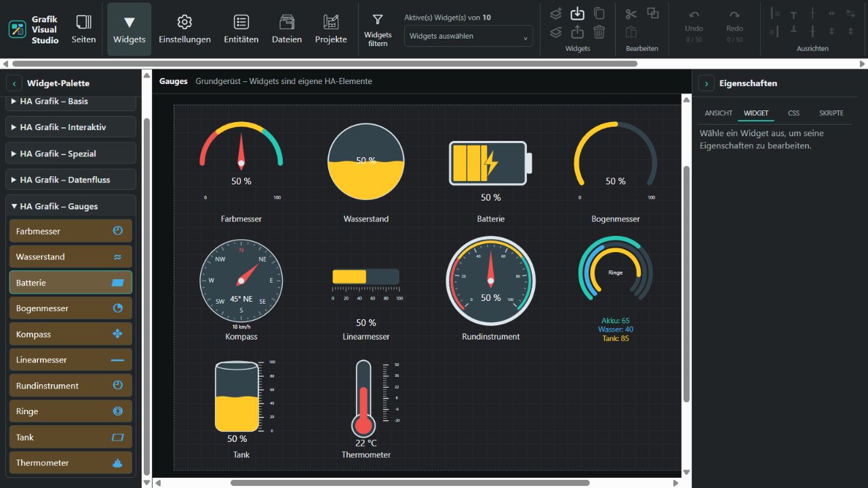Collapse the HA Grafik – Gauges group
868x488 pixels.
coord(71,206)
